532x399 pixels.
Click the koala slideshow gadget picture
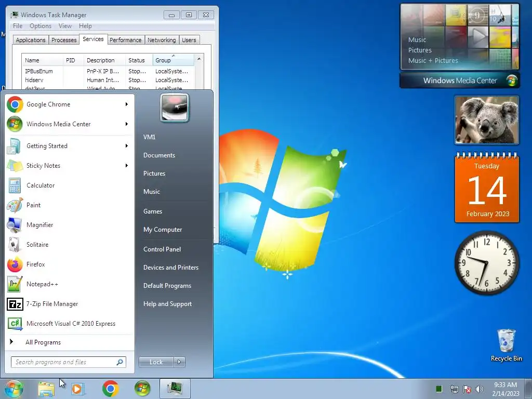486,120
